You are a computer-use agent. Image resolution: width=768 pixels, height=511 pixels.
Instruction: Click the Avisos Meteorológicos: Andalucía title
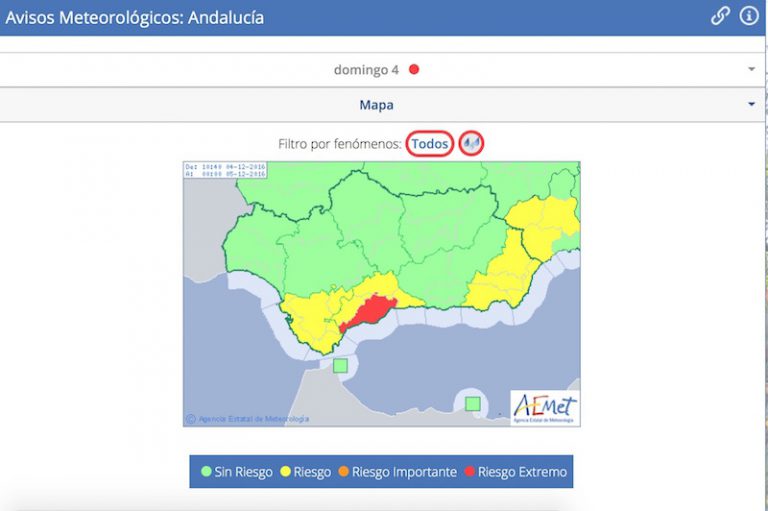click(135, 17)
